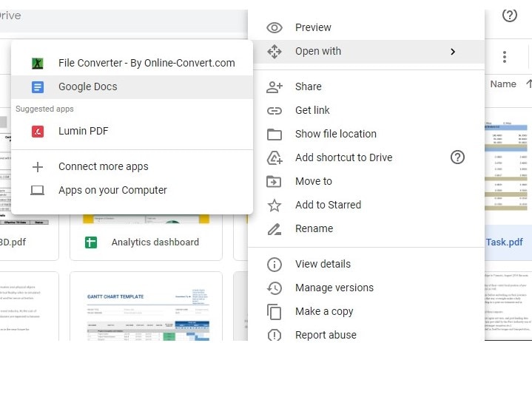
Task: Click the Get link chain icon
Action: [275, 110]
